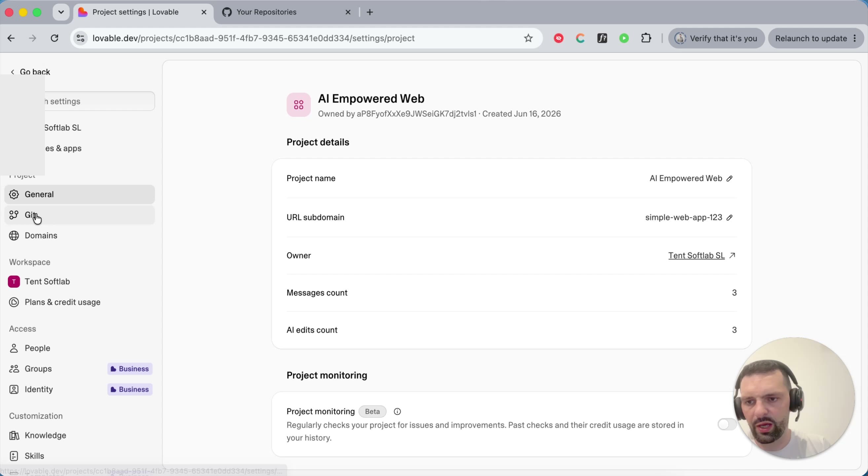The width and height of the screenshot is (868, 476).
Task: Open the Skills customization page
Action: coord(80,456)
